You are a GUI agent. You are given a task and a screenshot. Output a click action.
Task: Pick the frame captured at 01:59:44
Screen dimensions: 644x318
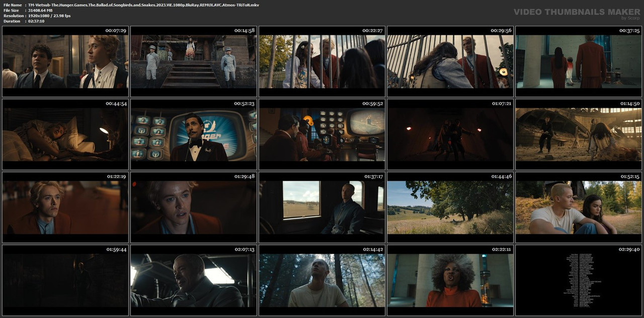click(x=65, y=280)
